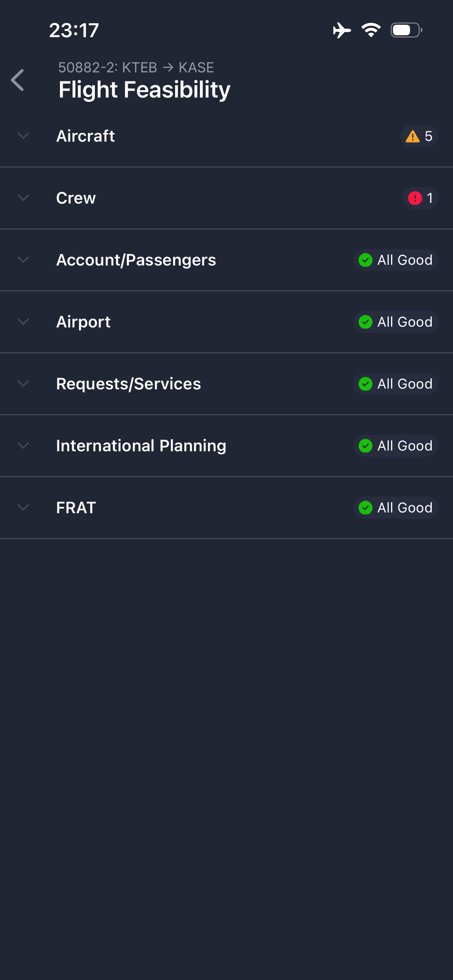Screen dimensions: 453x980
Task: Tap the Airport green checkmark icon
Action: [365, 322]
